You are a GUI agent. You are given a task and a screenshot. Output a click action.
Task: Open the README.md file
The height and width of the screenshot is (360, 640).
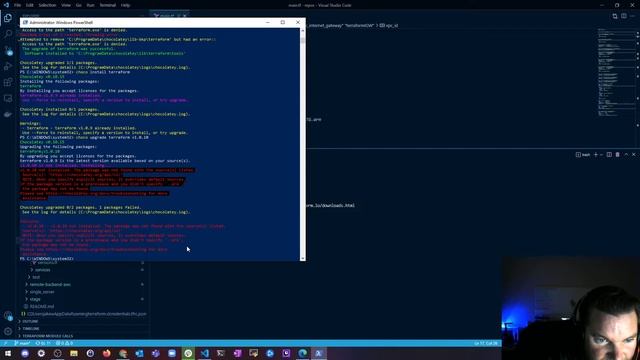(42, 307)
